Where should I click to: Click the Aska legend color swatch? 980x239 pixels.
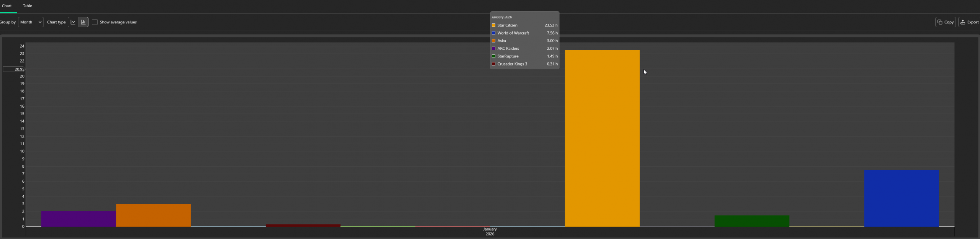point(493,41)
